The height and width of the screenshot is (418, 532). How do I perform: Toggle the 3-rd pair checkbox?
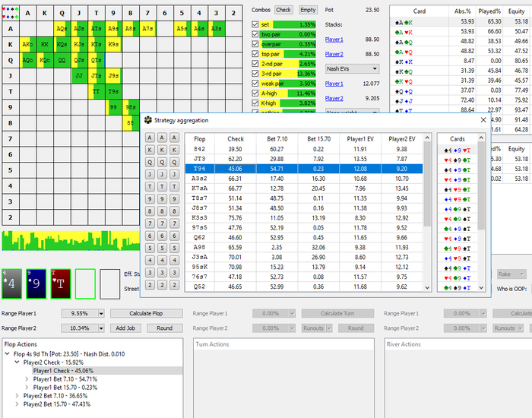255,74
